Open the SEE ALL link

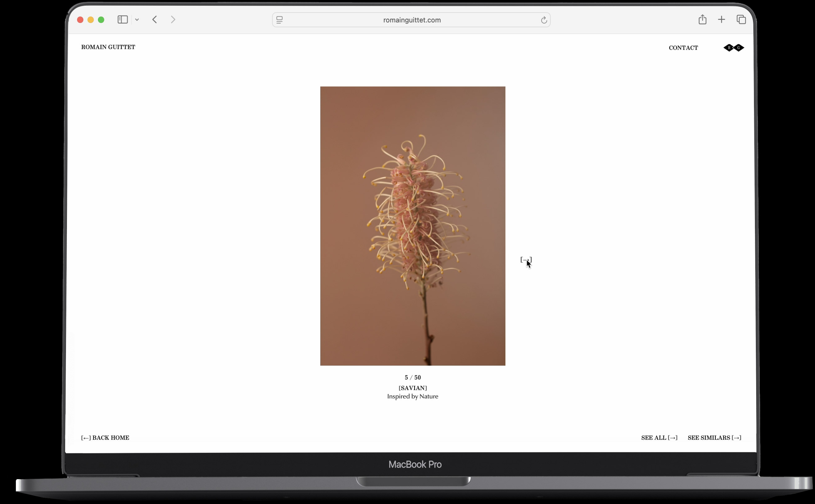(x=659, y=438)
